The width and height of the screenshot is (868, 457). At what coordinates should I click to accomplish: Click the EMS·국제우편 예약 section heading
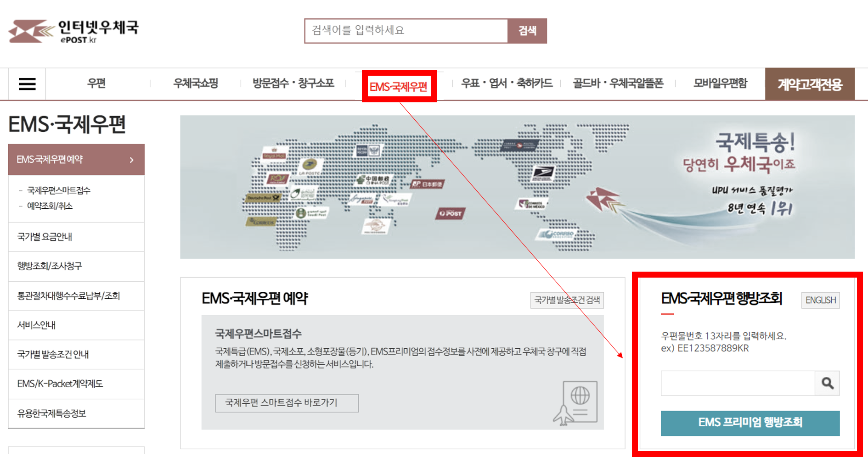coord(255,299)
